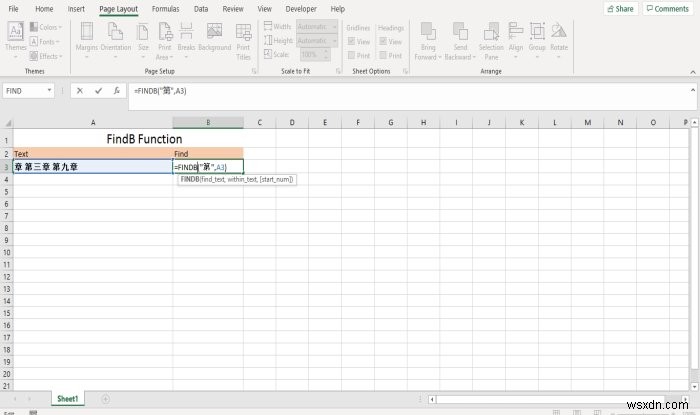Open the Themes gallery
Viewport: 700px width, 415px height.
pos(16,41)
